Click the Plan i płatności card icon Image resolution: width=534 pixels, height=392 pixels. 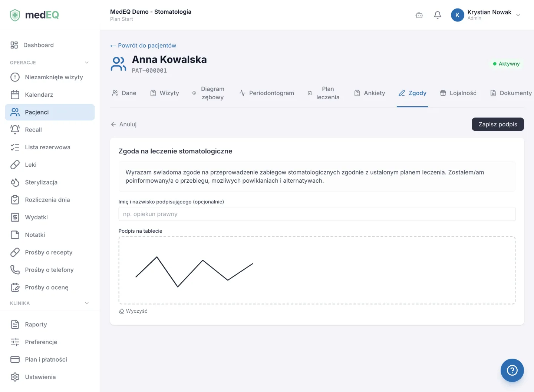coord(15,359)
